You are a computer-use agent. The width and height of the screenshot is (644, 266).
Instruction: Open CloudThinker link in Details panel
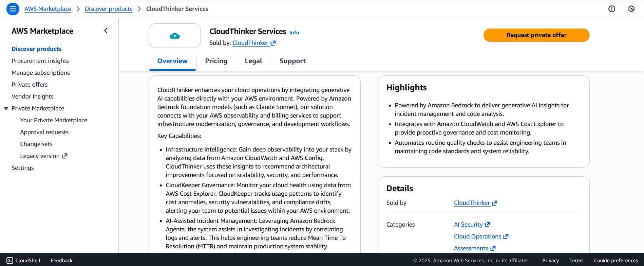472,203
